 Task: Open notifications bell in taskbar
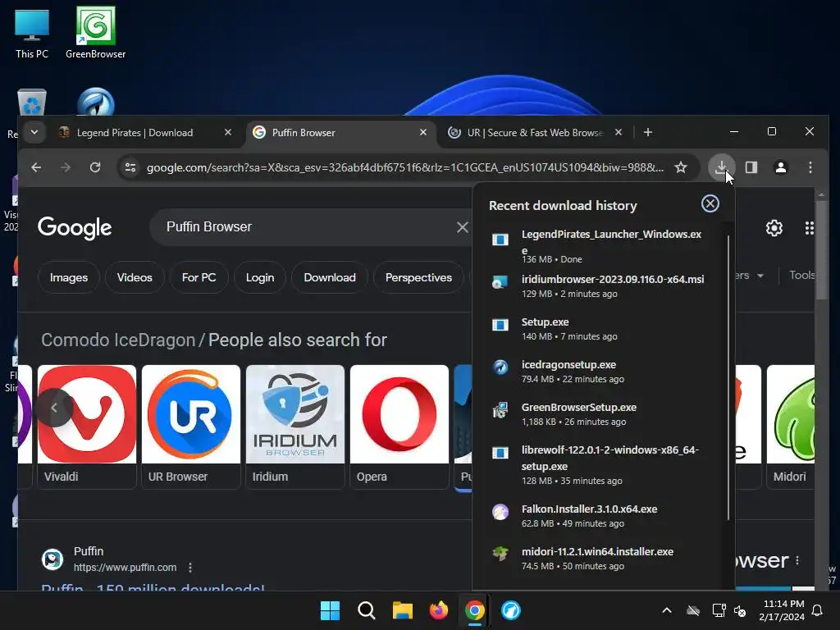click(818, 610)
